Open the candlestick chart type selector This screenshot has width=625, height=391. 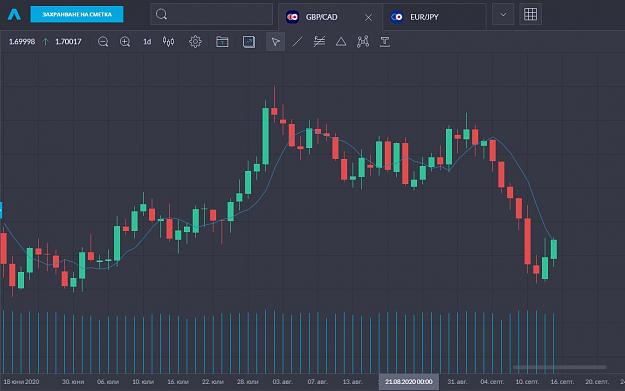(168, 41)
